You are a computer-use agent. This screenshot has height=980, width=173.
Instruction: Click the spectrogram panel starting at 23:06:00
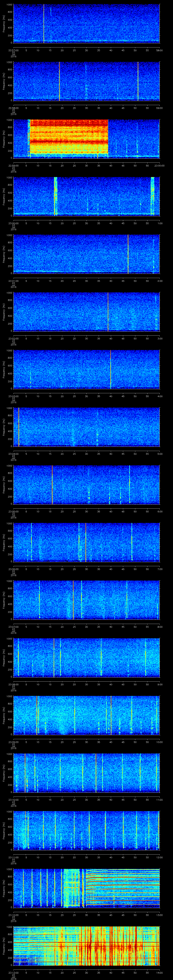(87, 542)
